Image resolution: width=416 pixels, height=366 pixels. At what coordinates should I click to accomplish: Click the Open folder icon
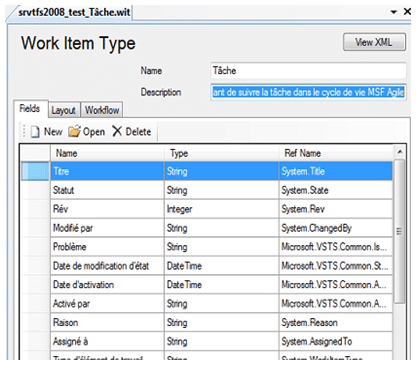[74, 131]
